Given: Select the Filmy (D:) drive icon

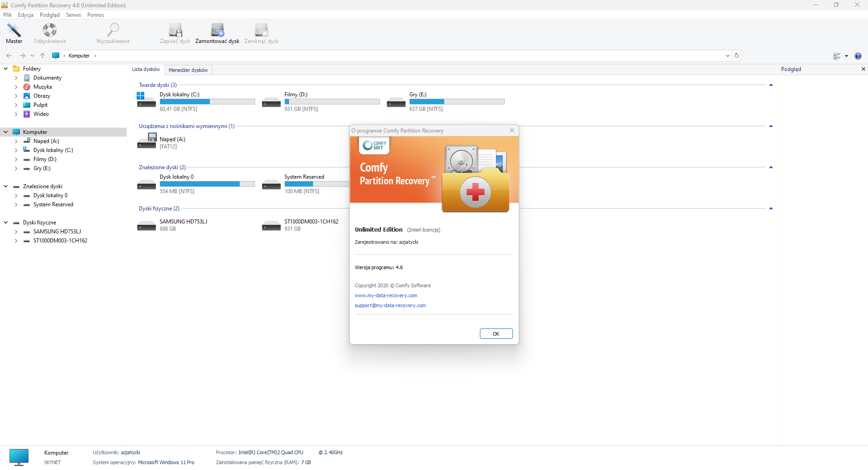Looking at the screenshot, I should [271, 102].
